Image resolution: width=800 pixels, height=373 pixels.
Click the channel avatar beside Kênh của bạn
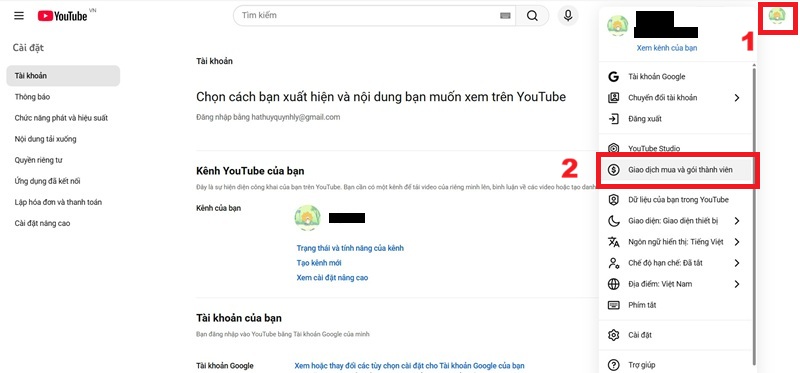tap(307, 218)
